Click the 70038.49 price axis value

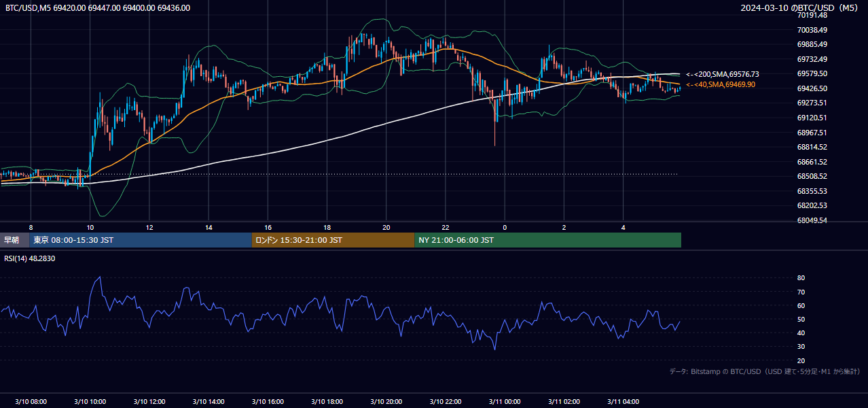click(812, 30)
